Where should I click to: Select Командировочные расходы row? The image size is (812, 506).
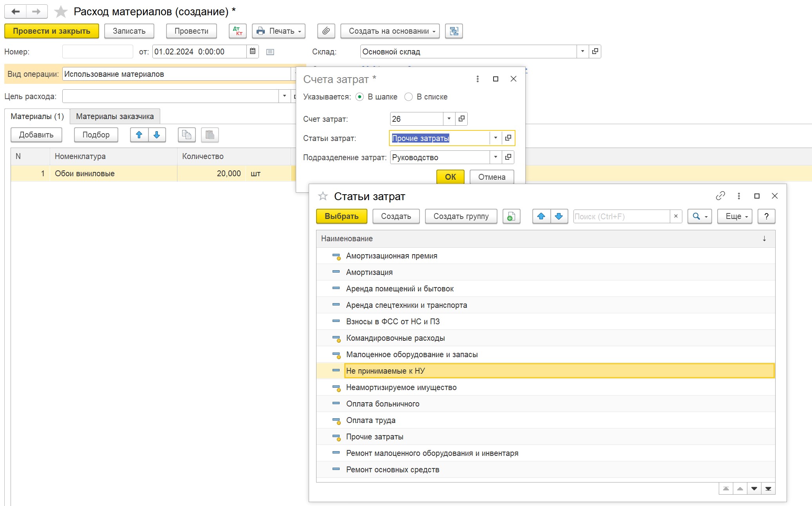click(546, 338)
